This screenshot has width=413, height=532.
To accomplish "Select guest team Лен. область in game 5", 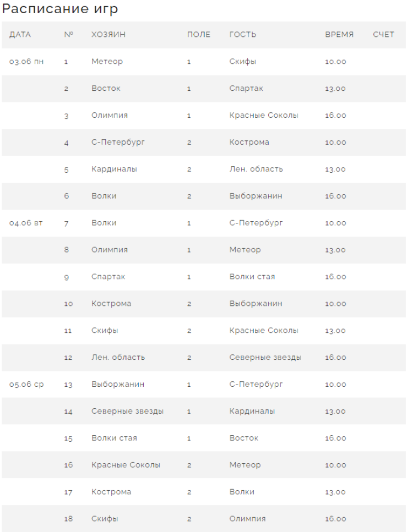I will (256, 169).
